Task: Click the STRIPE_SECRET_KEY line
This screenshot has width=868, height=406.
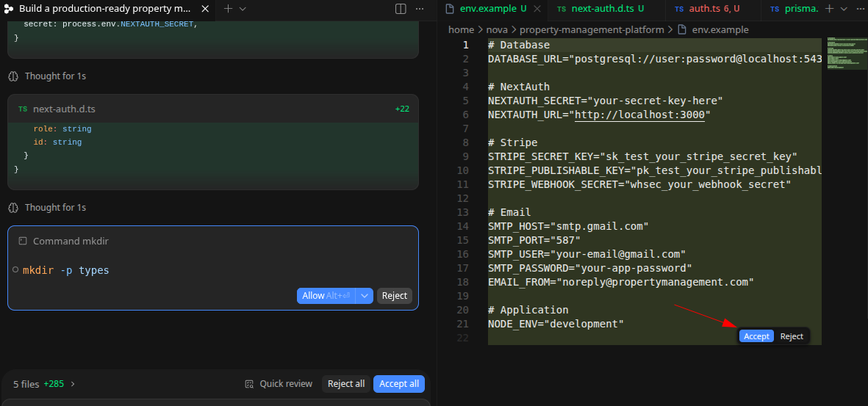Action: coord(642,156)
